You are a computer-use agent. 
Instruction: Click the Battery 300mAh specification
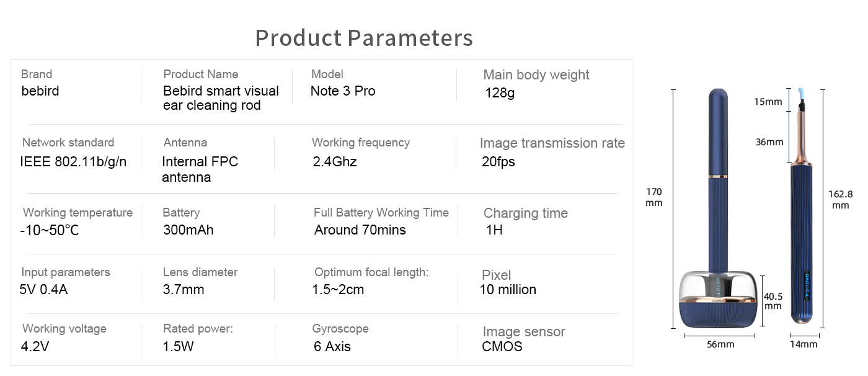[188, 222]
